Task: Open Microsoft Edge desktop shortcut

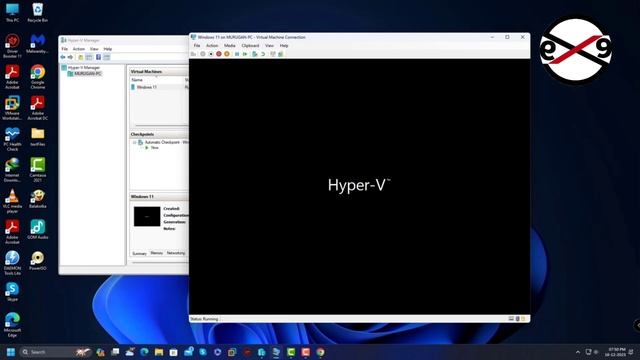Action: 12,325
